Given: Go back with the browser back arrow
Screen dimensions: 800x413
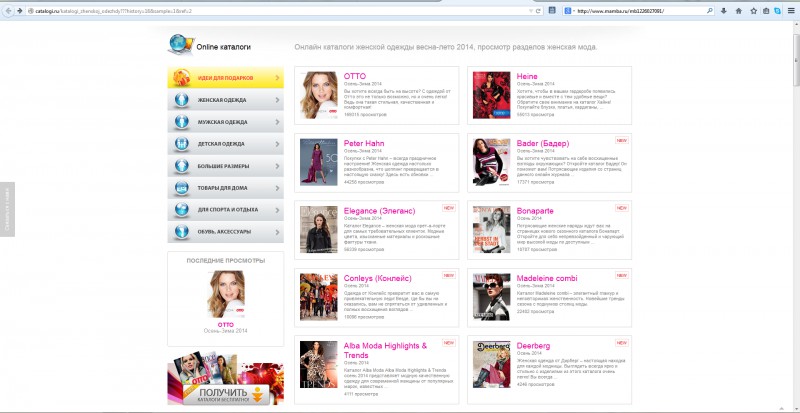Looking at the screenshot, I should click(8, 11).
